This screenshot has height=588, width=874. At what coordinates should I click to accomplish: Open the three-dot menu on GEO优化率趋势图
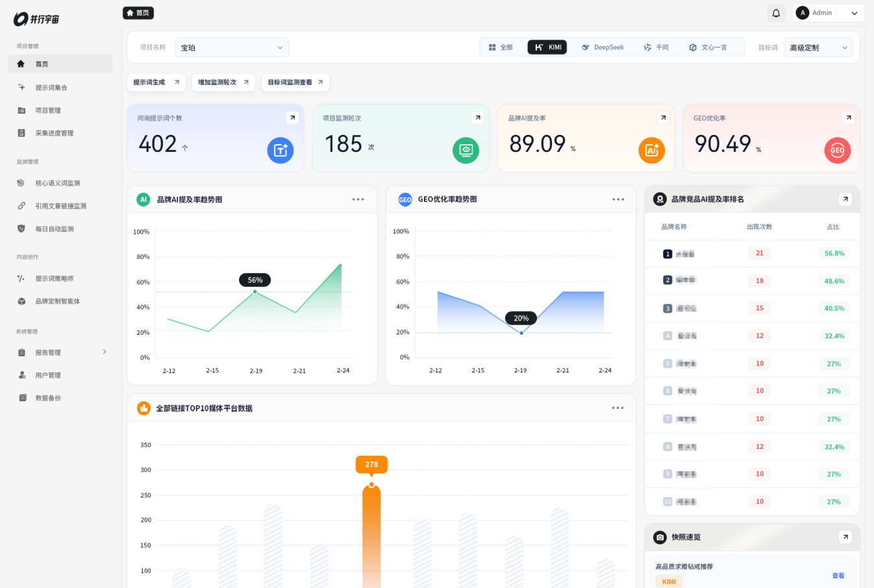point(618,199)
